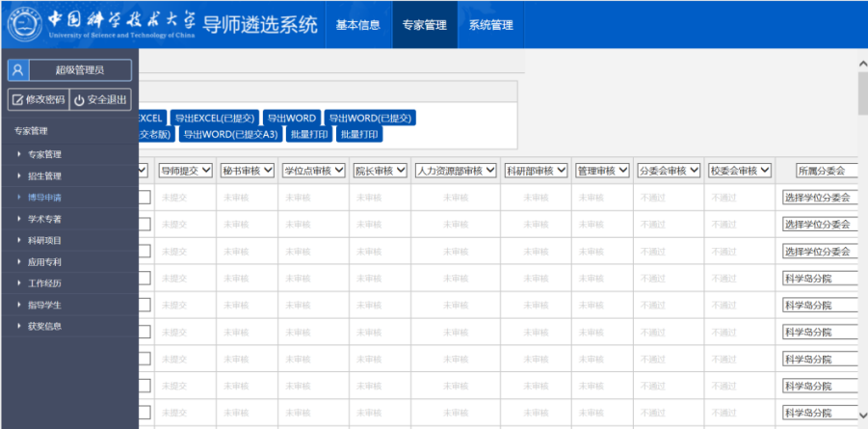Tick the checkbox in the second table row
This screenshot has height=429, width=868.
click(x=145, y=225)
